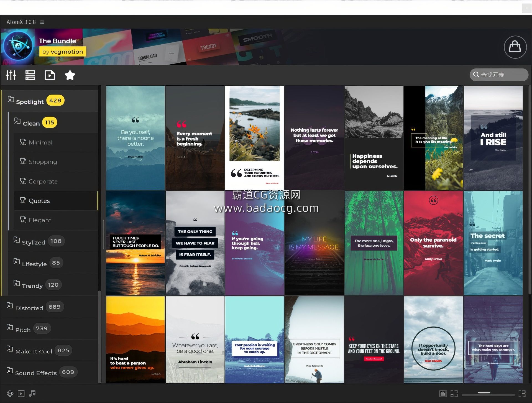Select the 'Be yourself' quote thumbnail

[x=135, y=138]
